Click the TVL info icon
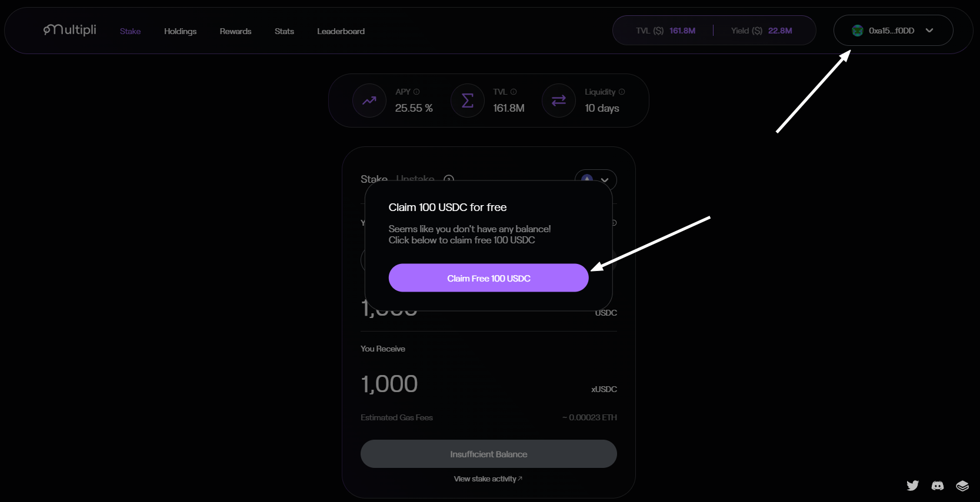 tap(514, 92)
